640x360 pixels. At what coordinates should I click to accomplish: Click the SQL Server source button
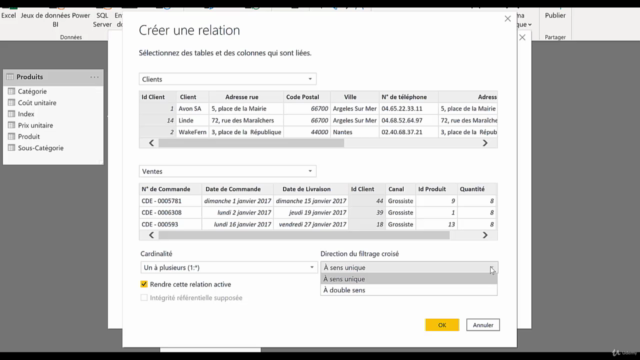(102, 20)
